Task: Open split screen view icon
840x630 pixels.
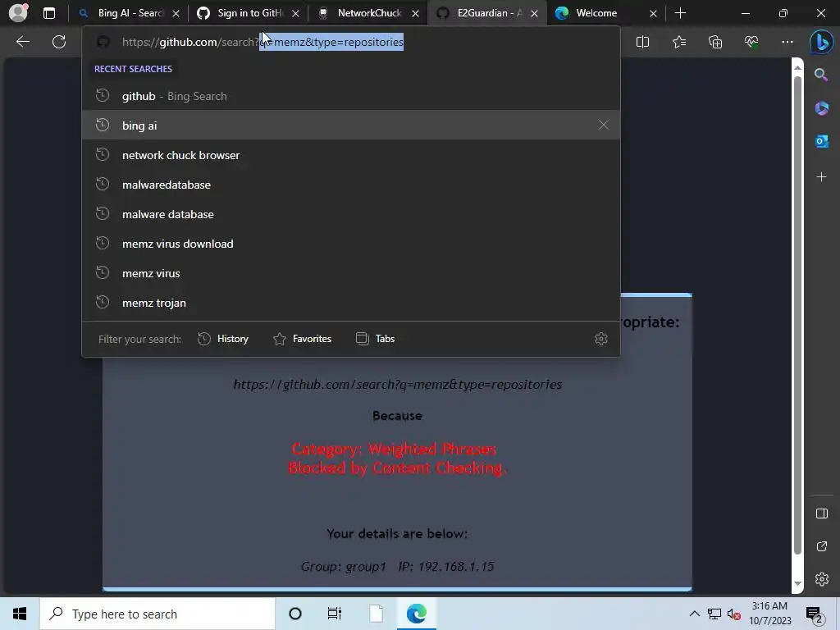Action: tap(642, 42)
